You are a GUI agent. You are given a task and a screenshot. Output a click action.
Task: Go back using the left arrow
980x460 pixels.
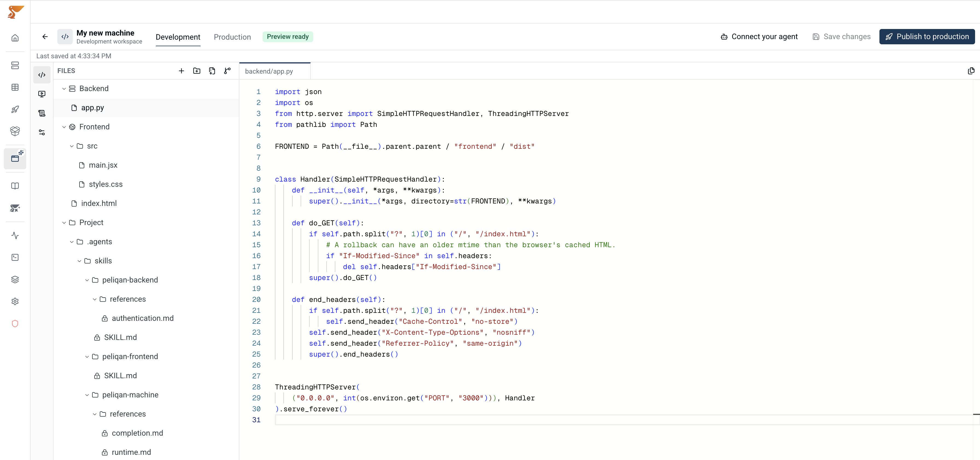45,37
